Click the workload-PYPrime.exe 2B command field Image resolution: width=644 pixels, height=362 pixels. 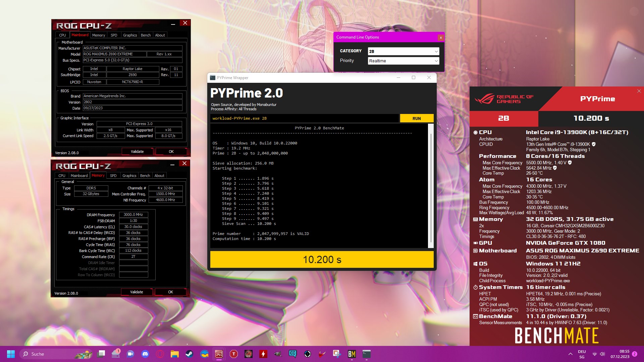point(305,118)
